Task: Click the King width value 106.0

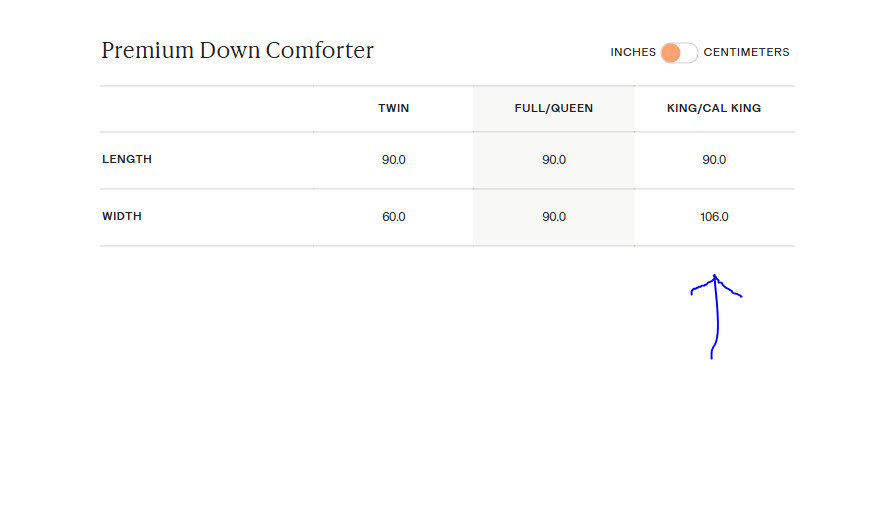Action: [714, 217]
